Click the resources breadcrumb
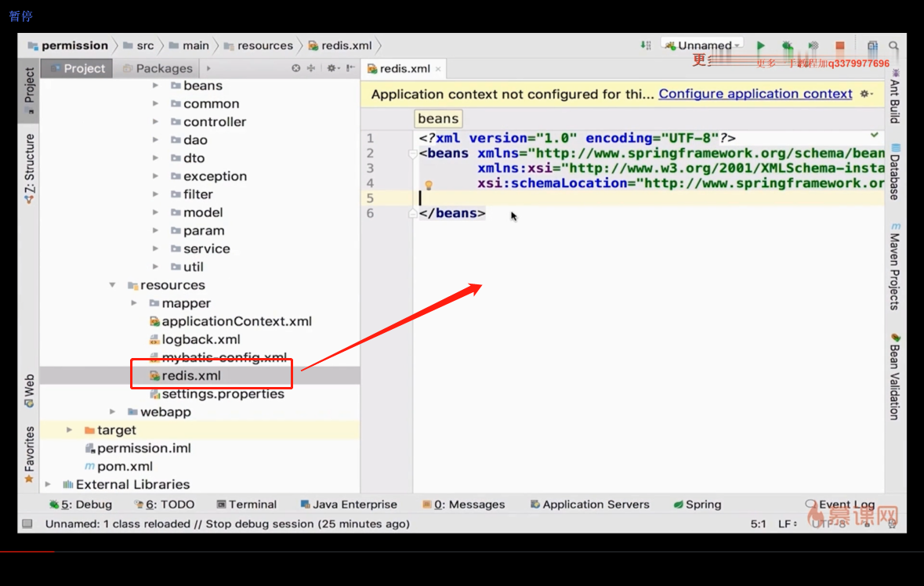The width and height of the screenshot is (924, 586). [258, 45]
